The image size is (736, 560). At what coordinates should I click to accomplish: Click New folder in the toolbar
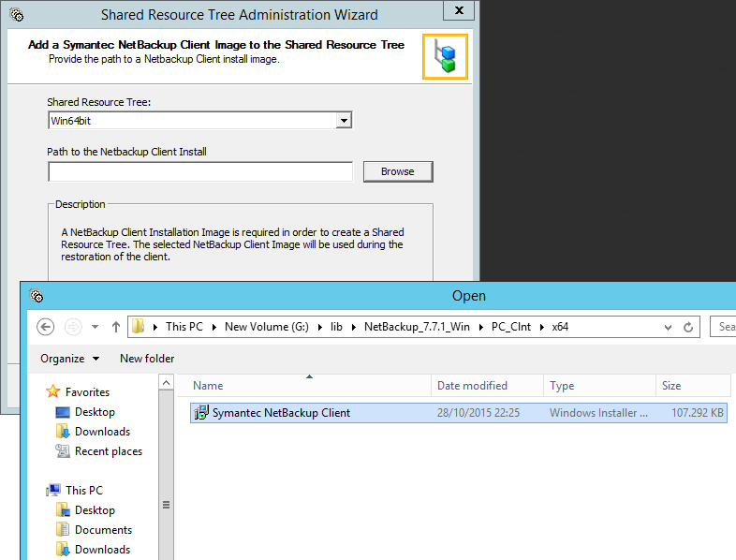pos(147,359)
